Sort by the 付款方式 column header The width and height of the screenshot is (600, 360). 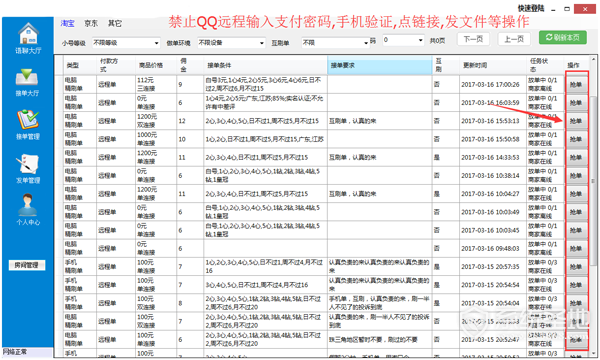point(116,65)
